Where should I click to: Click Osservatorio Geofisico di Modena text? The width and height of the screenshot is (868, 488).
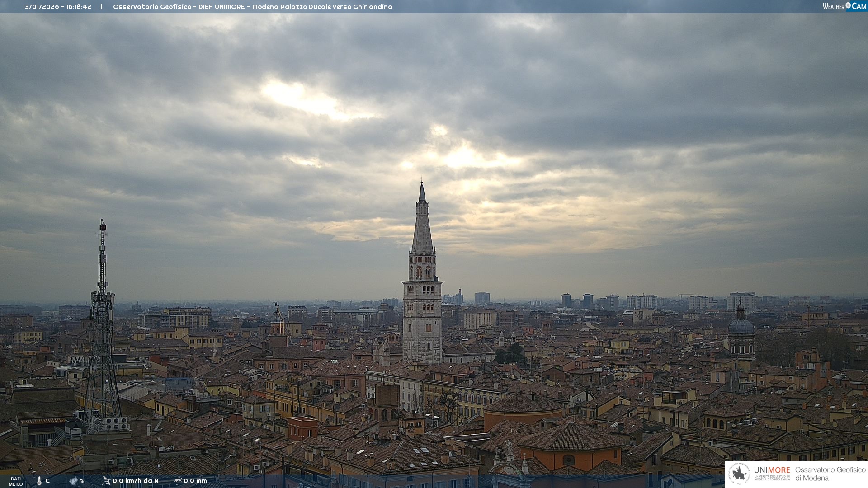tap(830, 474)
